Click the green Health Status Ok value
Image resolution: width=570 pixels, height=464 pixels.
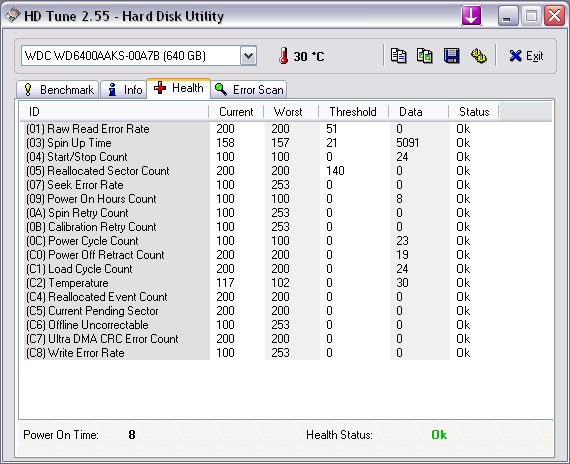(x=439, y=435)
